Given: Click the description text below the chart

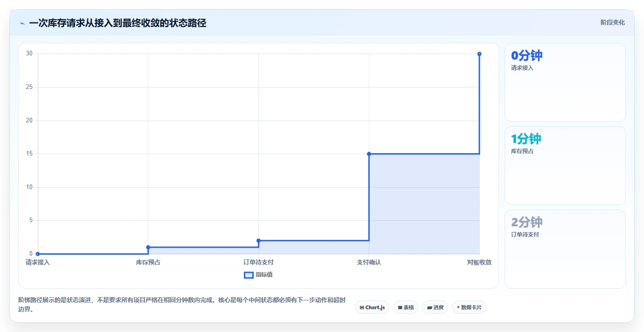Looking at the screenshot, I should [181, 305].
